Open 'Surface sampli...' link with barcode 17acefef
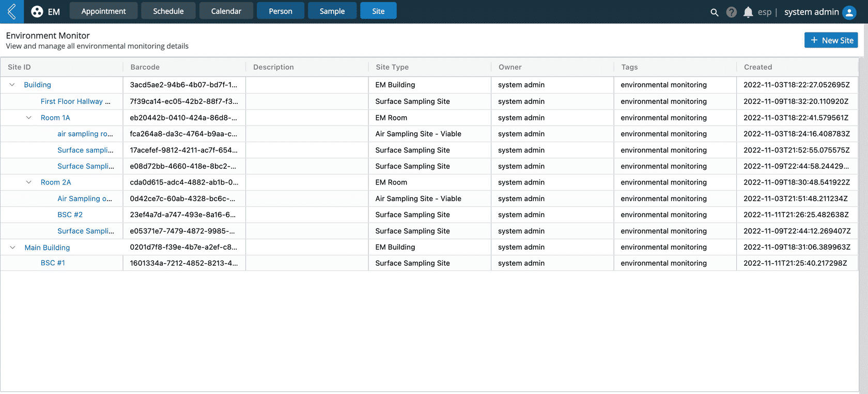This screenshot has width=868, height=394. (x=85, y=150)
